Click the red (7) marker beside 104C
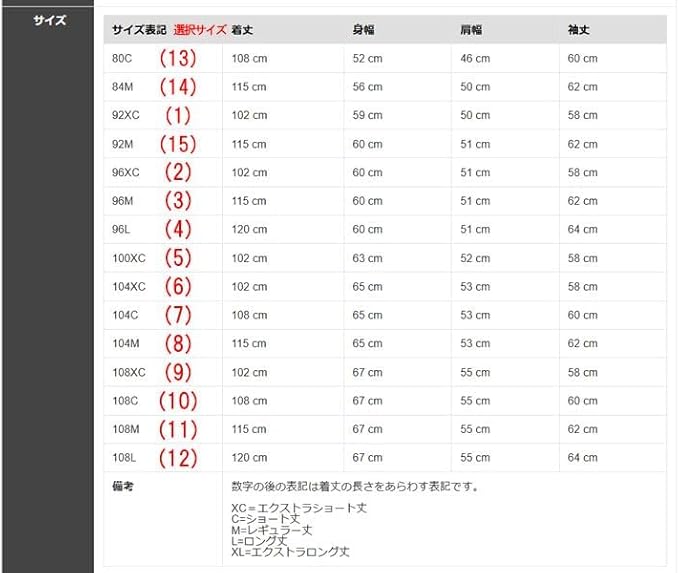679x573 pixels. [x=178, y=315]
